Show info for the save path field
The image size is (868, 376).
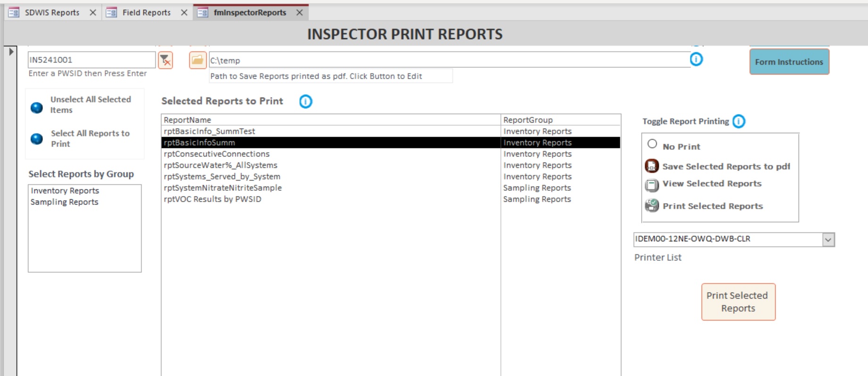(696, 59)
